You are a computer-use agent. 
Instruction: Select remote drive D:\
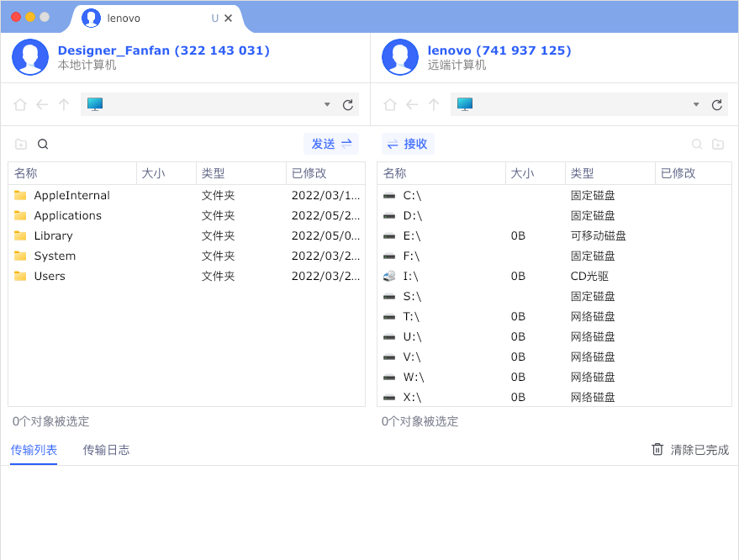point(554,215)
